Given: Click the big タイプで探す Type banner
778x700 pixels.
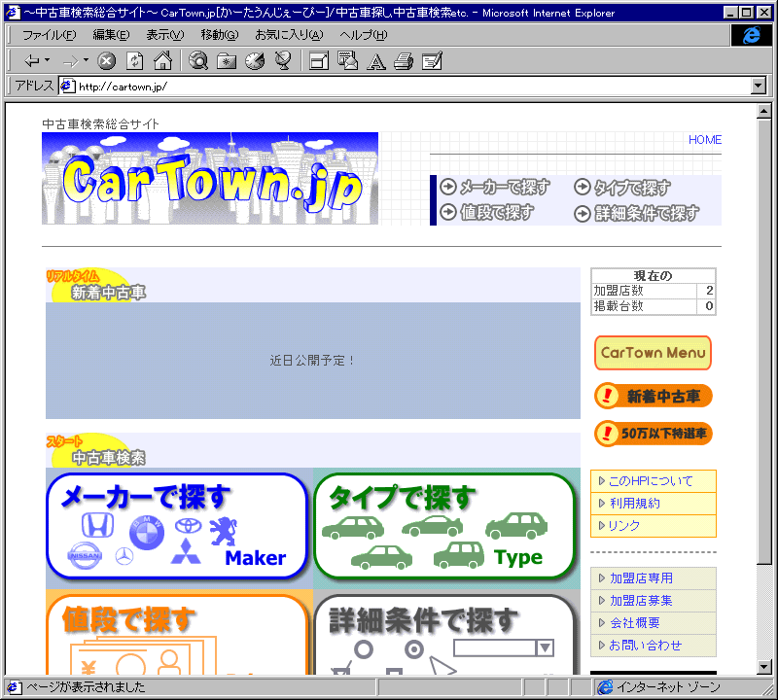Looking at the screenshot, I should pyautogui.click(x=444, y=526).
